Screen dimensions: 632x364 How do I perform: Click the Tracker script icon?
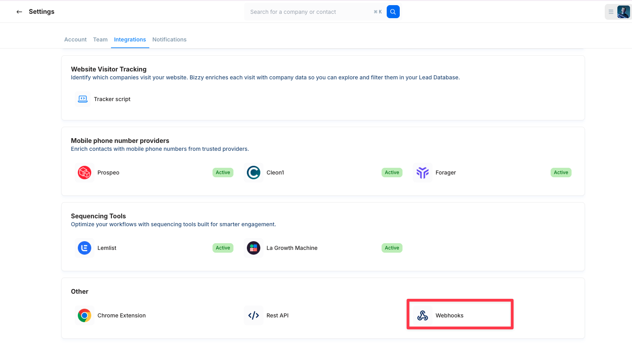click(x=83, y=99)
